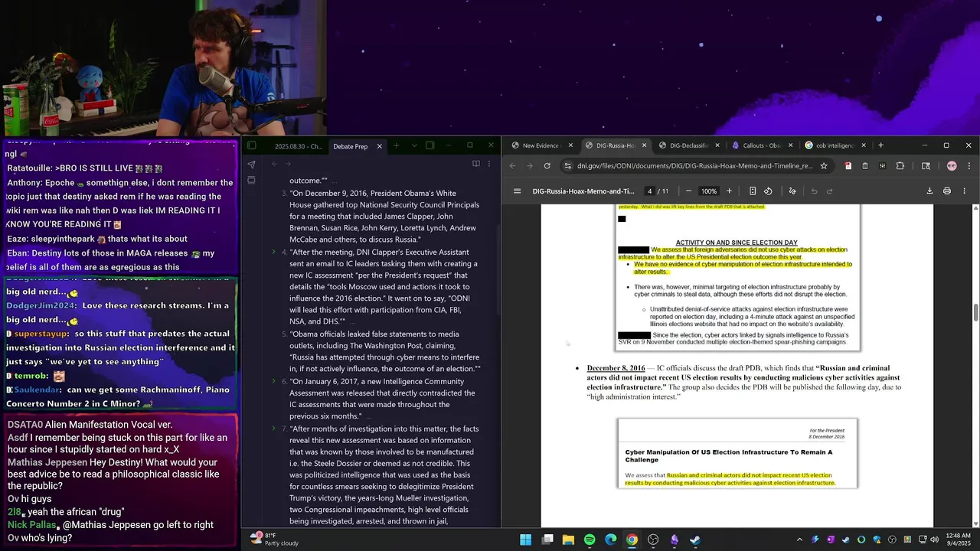Show hidden system tray icons
The height and width of the screenshot is (551, 980).
coord(799,540)
